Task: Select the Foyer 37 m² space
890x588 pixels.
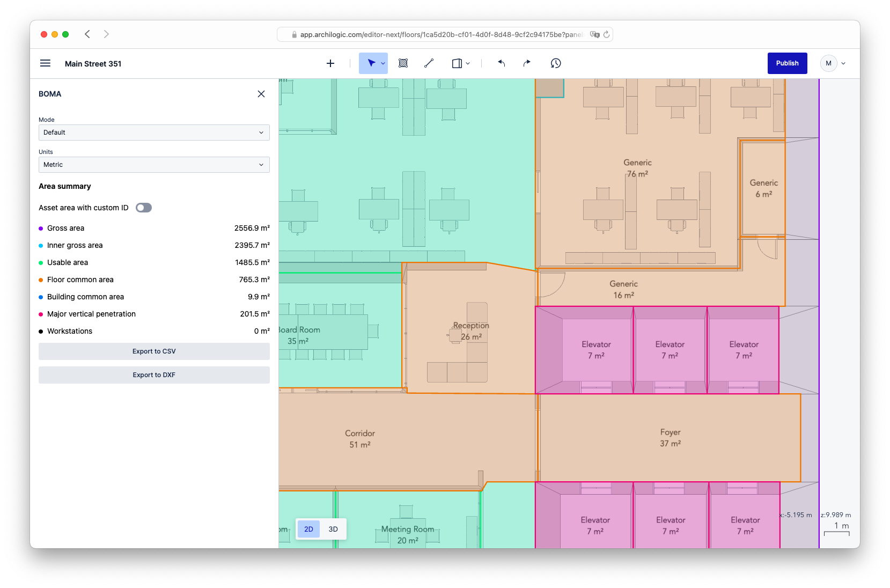Action: coord(671,438)
